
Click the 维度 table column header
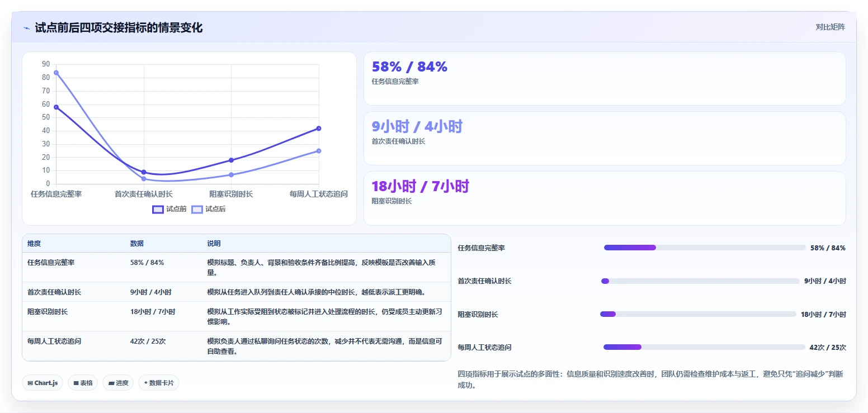(34, 244)
